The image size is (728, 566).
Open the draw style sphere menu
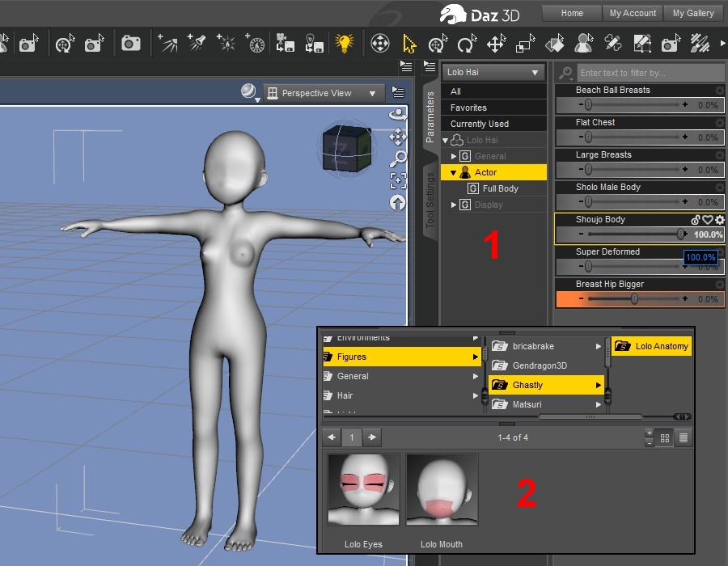pos(250,92)
